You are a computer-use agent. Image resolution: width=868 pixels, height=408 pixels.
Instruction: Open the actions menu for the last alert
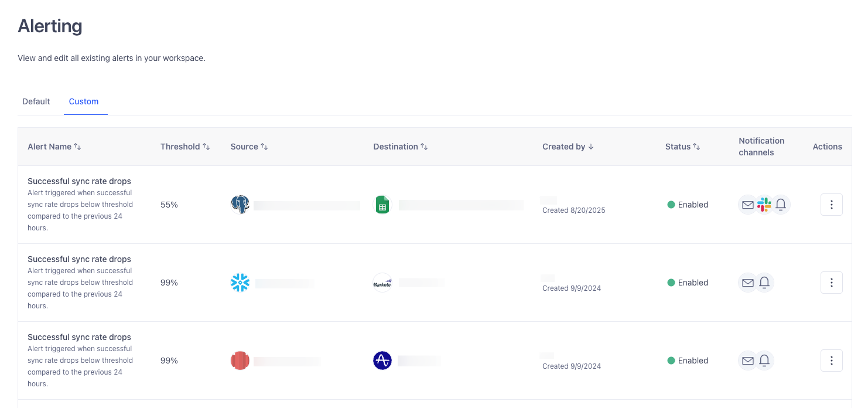coord(832,361)
